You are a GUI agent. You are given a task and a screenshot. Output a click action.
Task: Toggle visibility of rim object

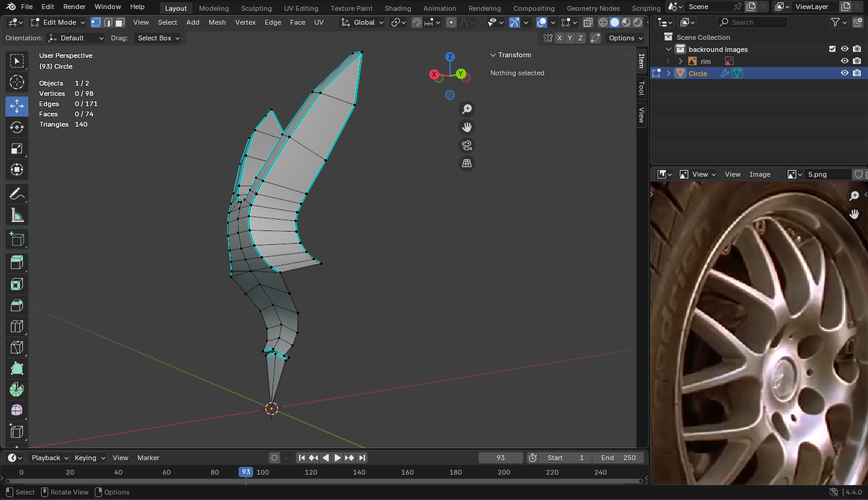[x=844, y=61]
